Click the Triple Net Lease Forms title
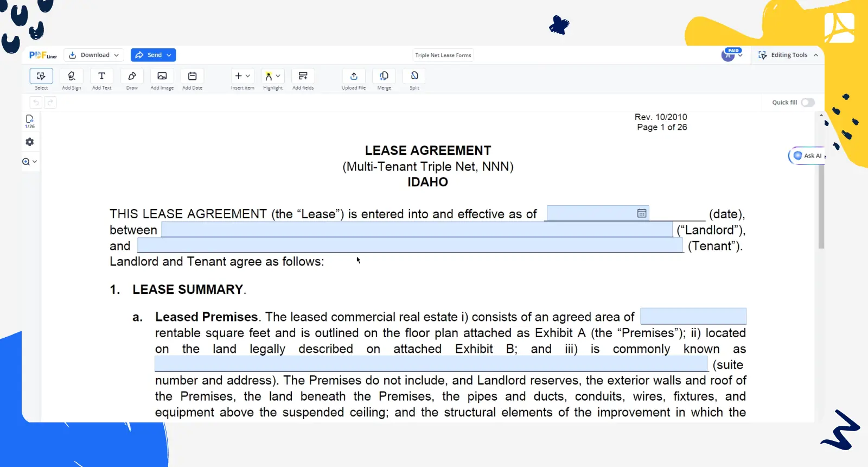 pyautogui.click(x=443, y=55)
